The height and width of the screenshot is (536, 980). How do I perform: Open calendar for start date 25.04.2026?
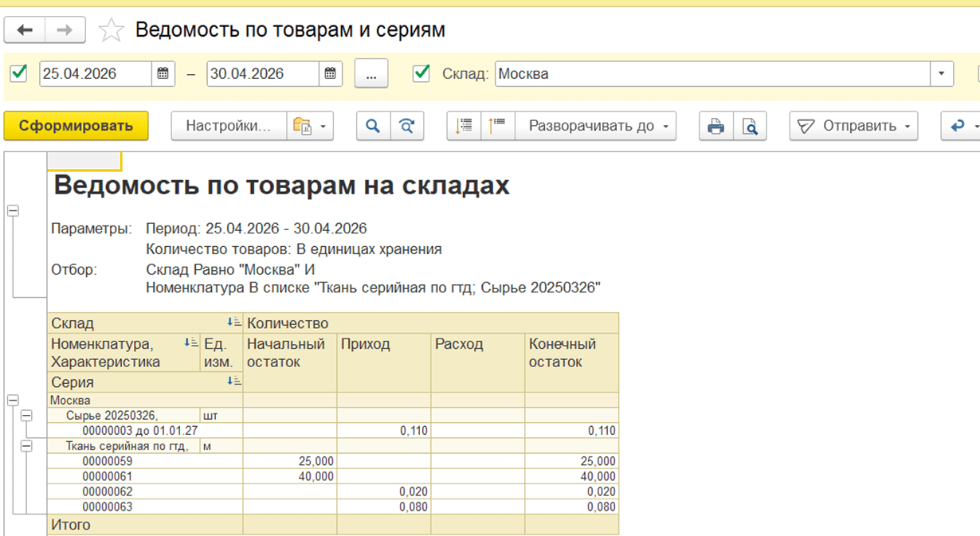point(163,74)
